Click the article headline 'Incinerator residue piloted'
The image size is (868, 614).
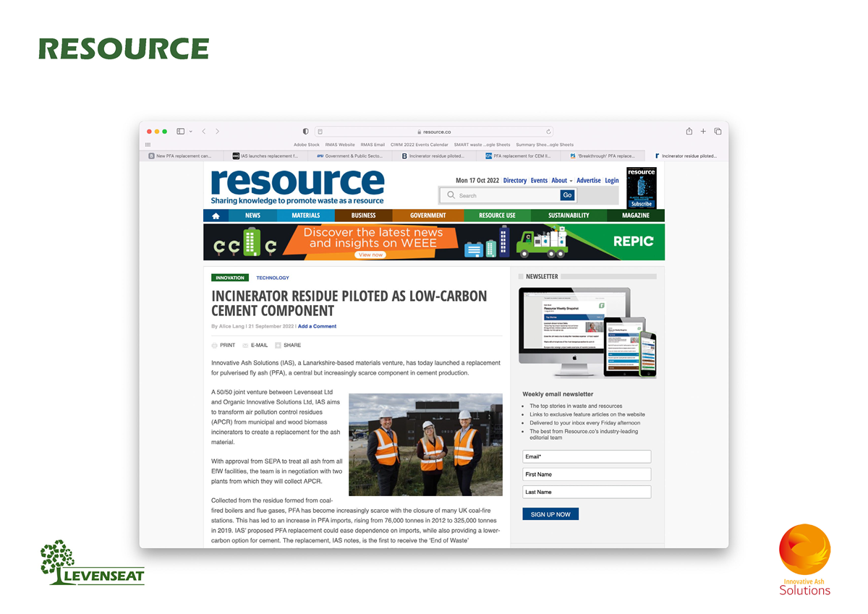pyautogui.click(x=349, y=304)
